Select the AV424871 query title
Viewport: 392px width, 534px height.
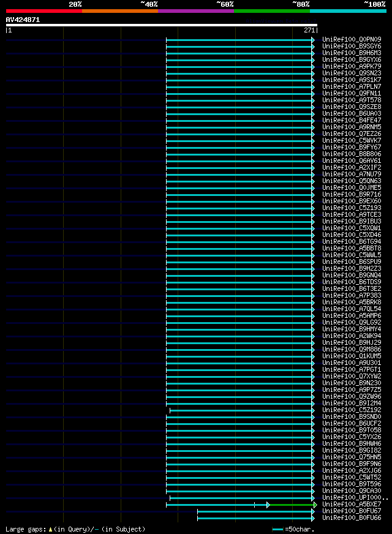(23, 20)
